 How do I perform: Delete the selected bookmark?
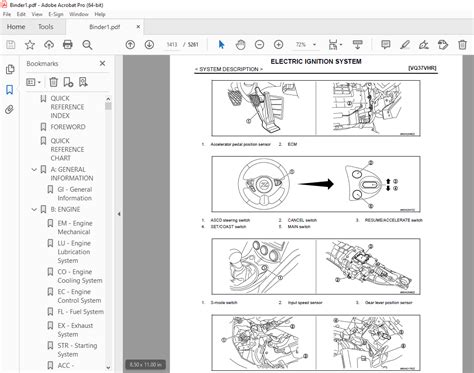pyautogui.click(x=53, y=82)
